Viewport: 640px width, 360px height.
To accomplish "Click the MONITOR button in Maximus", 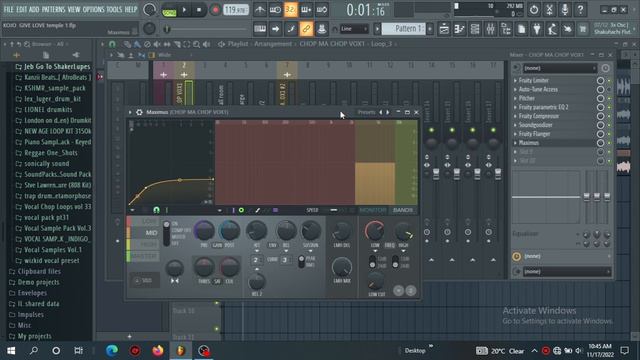I will coord(372,210).
